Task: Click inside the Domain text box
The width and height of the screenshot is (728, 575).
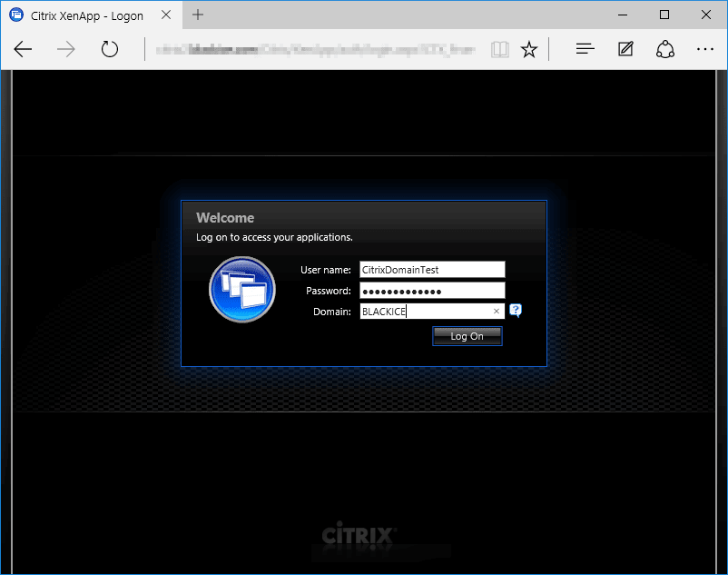Action: [x=423, y=312]
